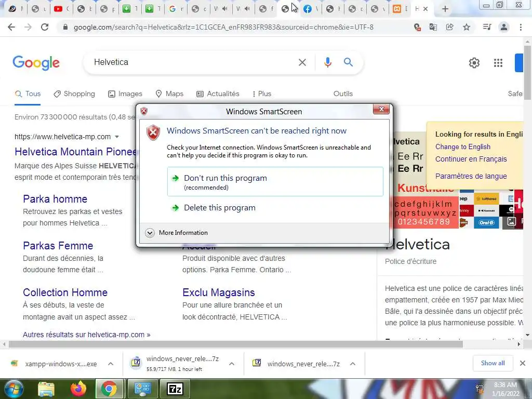The width and height of the screenshot is (532, 399).
Task: Open the Outils search tools
Action: (343, 94)
